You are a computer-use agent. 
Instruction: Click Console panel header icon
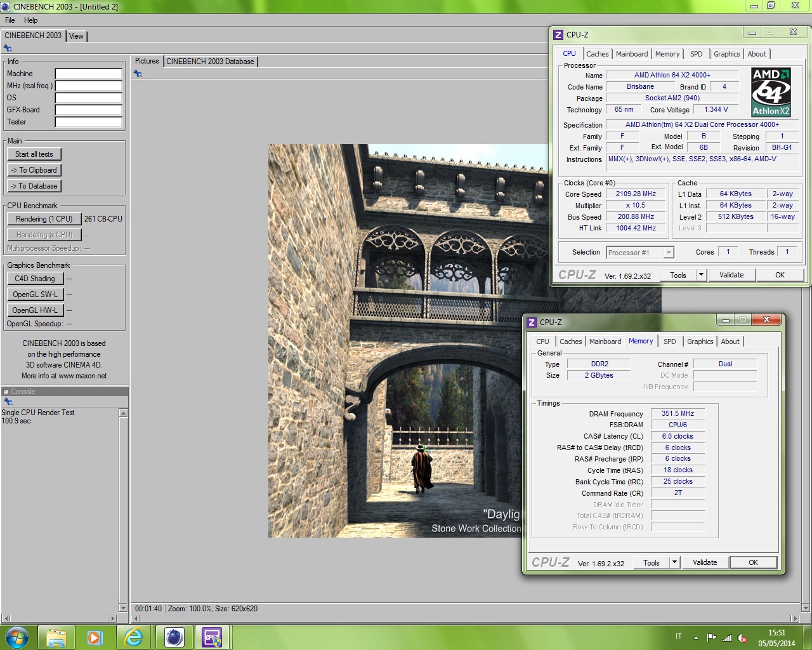point(6,392)
